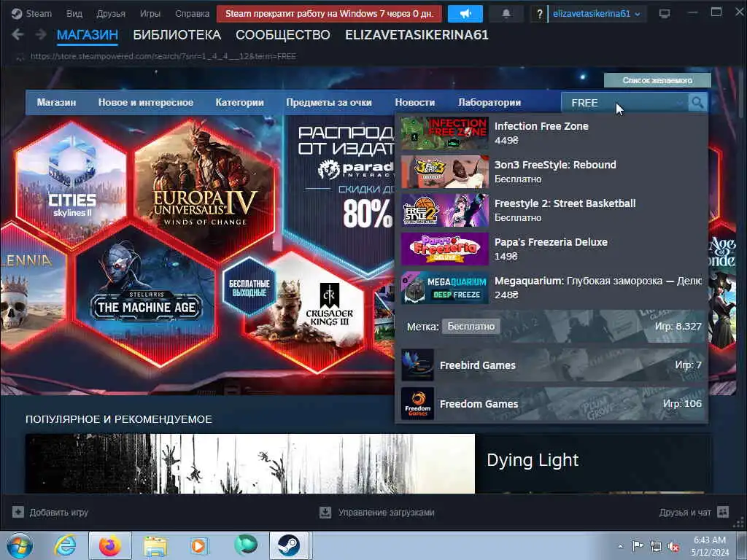Click the muted volume tray icon
The image size is (747, 560).
pos(673,547)
